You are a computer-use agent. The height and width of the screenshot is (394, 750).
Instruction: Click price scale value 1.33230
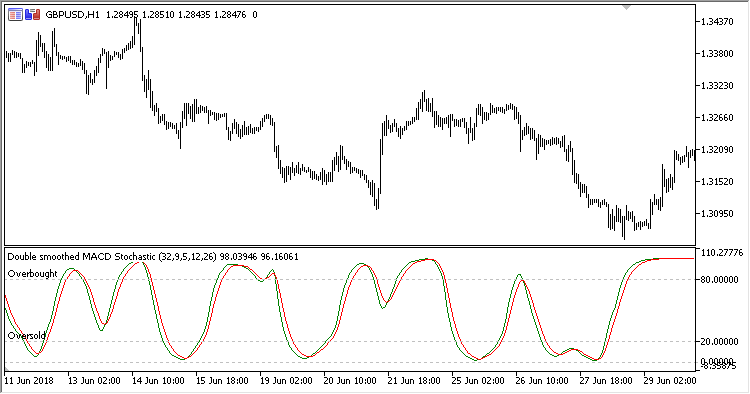tap(717, 86)
